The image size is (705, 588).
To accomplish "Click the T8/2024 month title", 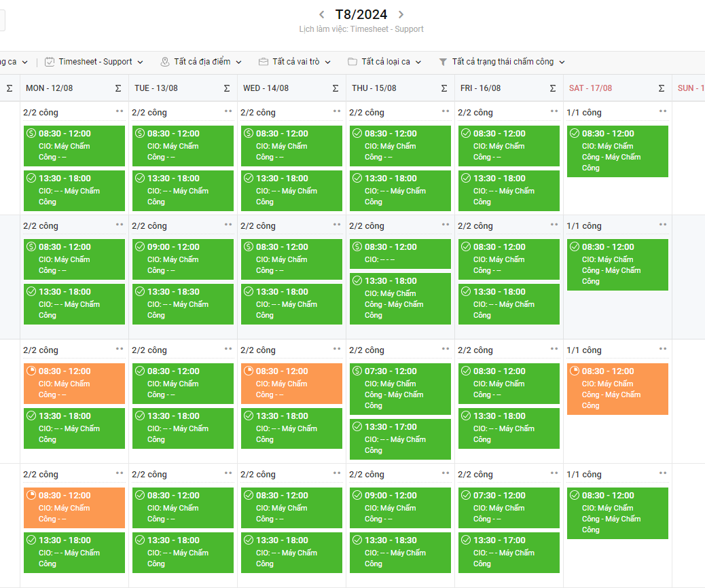I will (x=361, y=14).
